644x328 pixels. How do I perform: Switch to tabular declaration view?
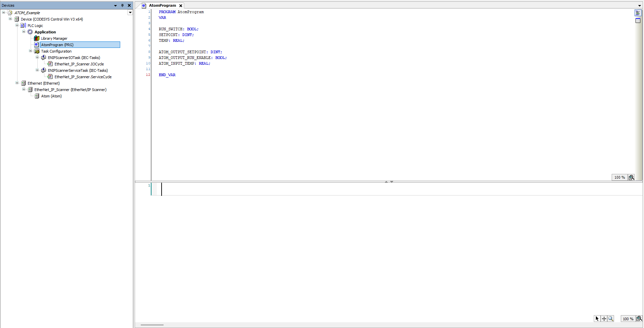tap(638, 21)
